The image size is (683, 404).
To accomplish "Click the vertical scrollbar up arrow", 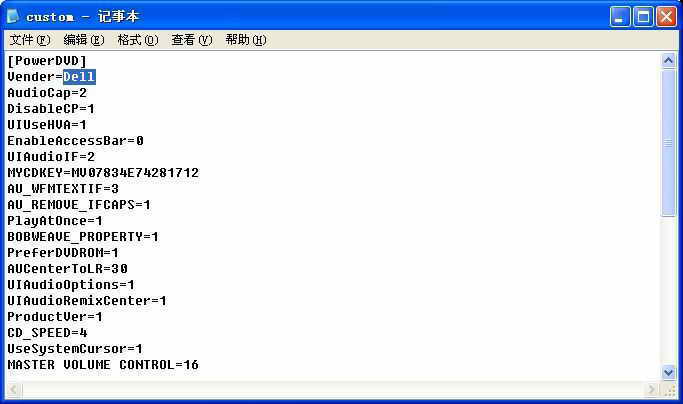I will [x=668, y=60].
